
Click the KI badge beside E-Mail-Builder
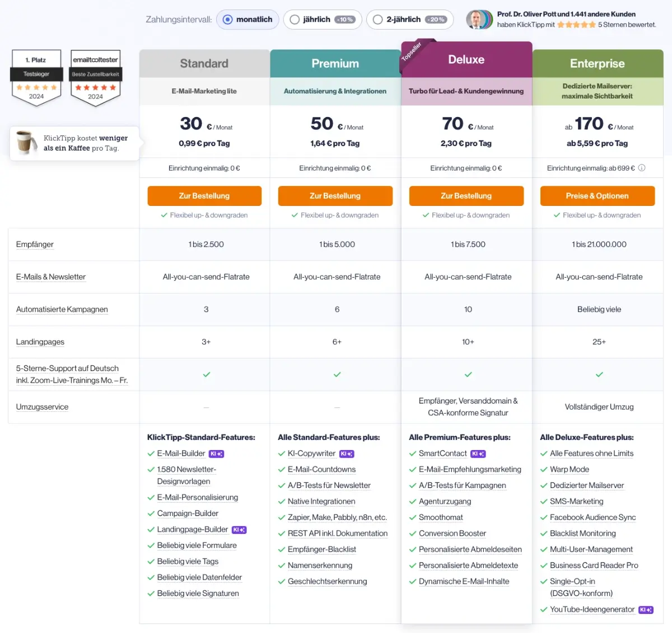(216, 454)
